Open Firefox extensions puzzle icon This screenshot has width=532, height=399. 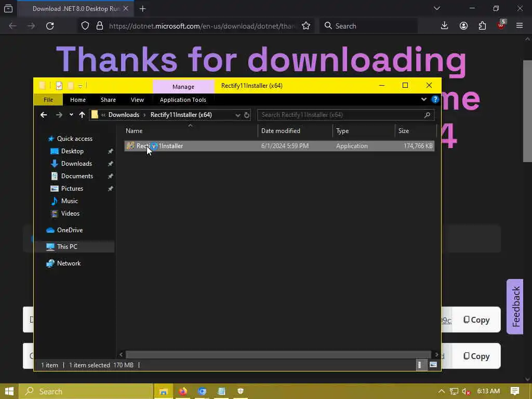coord(482,26)
